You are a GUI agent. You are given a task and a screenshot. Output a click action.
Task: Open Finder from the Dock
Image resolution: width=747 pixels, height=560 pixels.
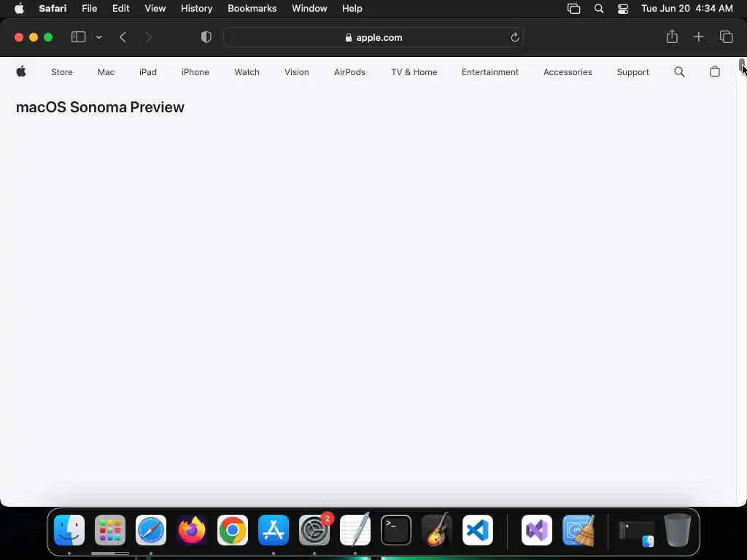pyautogui.click(x=69, y=530)
